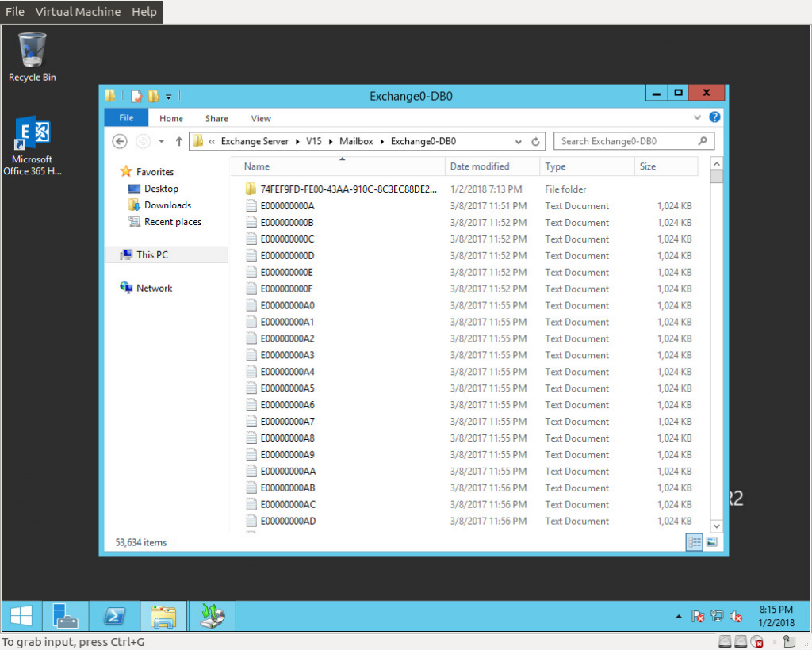This screenshot has height=650, width=812.
Task: Expand Mailbox breadcrumb arrow
Action: pos(381,141)
